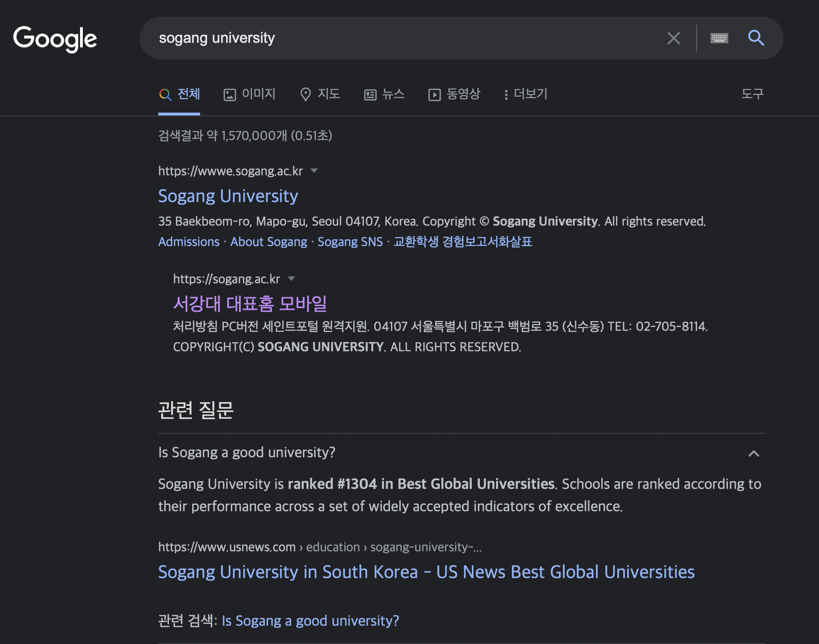Collapse the 'Is Sogang a good university?' answer
This screenshot has width=819, height=644.
[x=753, y=453]
